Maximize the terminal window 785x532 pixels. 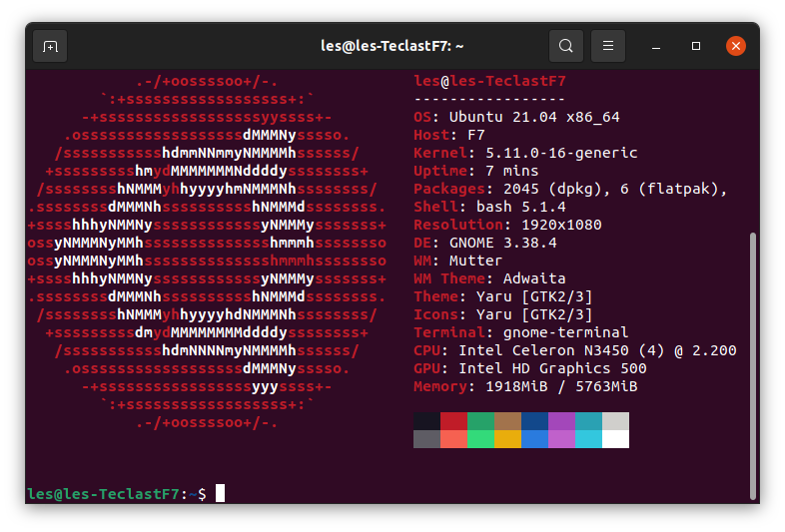pyautogui.click(x=696, y=46)
